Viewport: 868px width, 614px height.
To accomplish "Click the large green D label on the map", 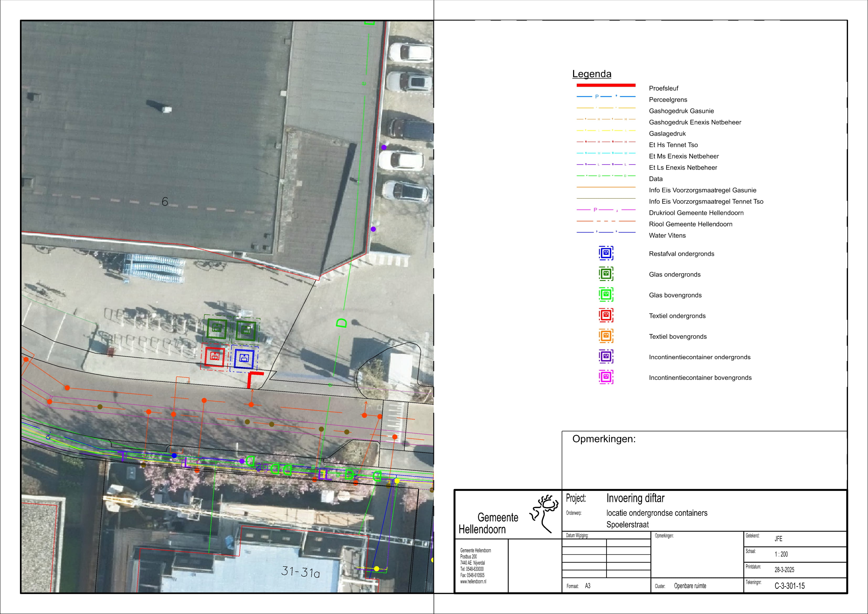I will coord(341,323).
